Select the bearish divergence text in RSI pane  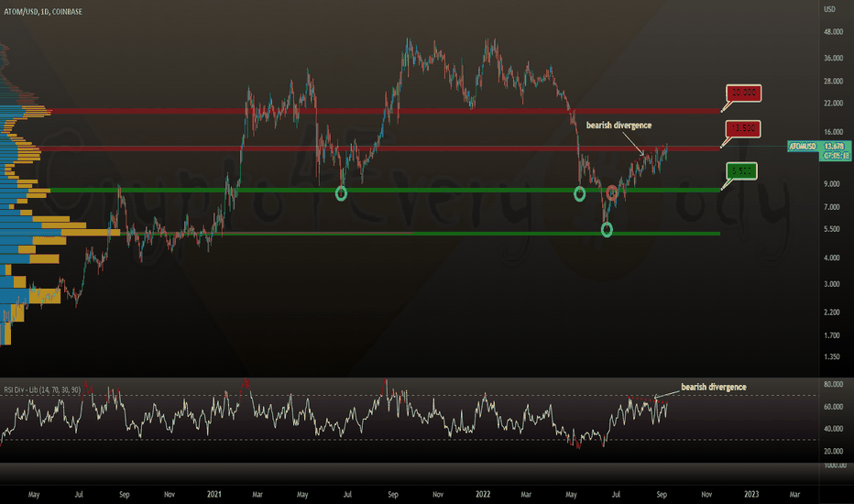click(x=714, y=387)
